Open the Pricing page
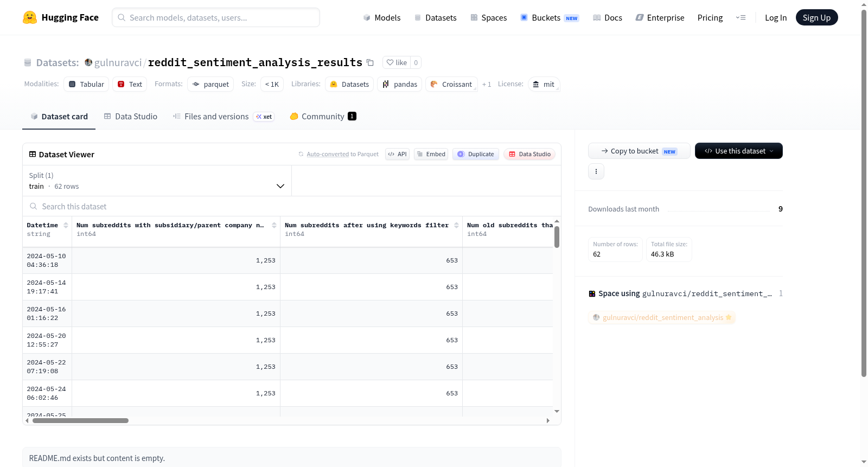Screen dimensions: 868x467 pyautogui.click(x=710, y=17)
